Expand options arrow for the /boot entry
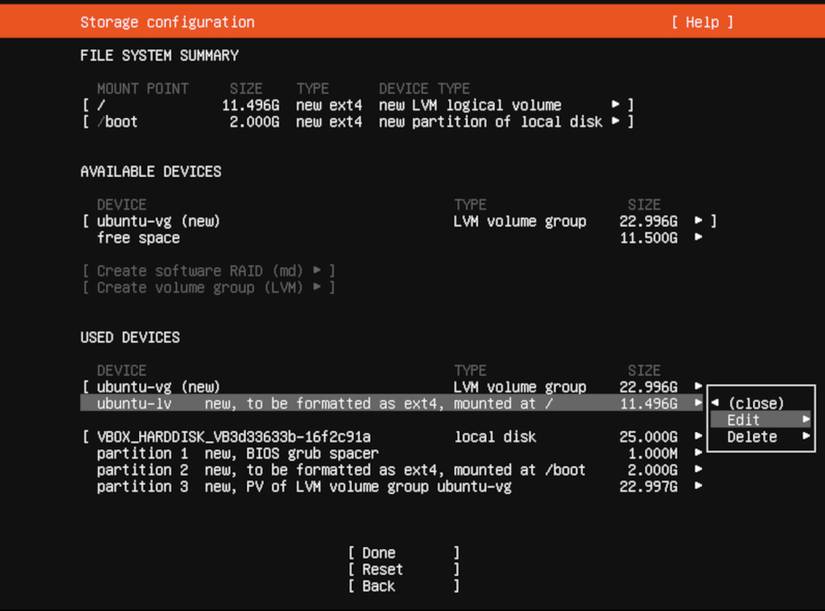The image size is (825, 611). click(x=617, y=121)
